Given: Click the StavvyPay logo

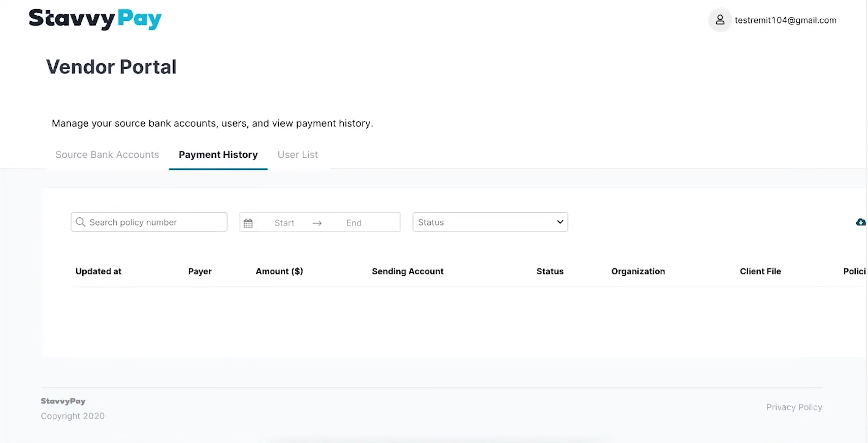Looking at the screenshot, I should [95, 19].
